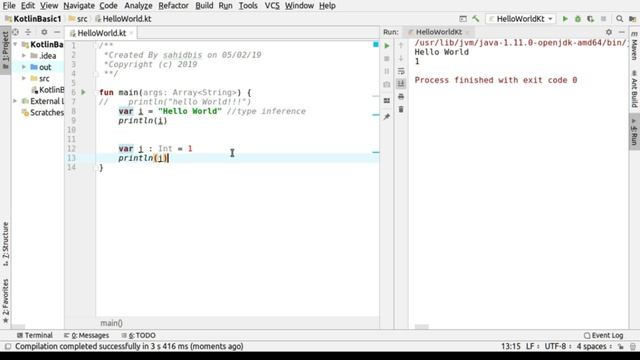
Task: Click the main() breadcrumb below editor
Action: [111, 323]
